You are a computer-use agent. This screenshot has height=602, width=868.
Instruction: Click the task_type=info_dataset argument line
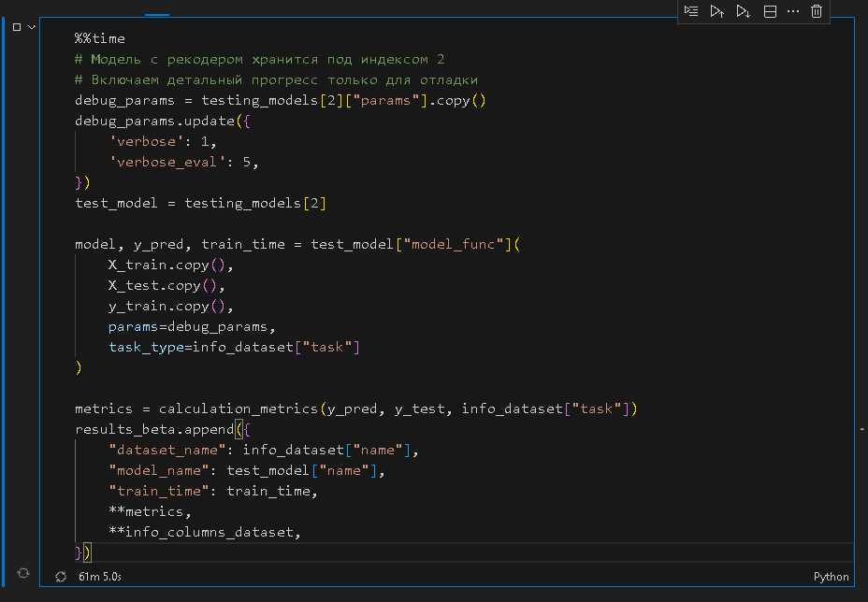pyautogui.click(x=234, y=347)
